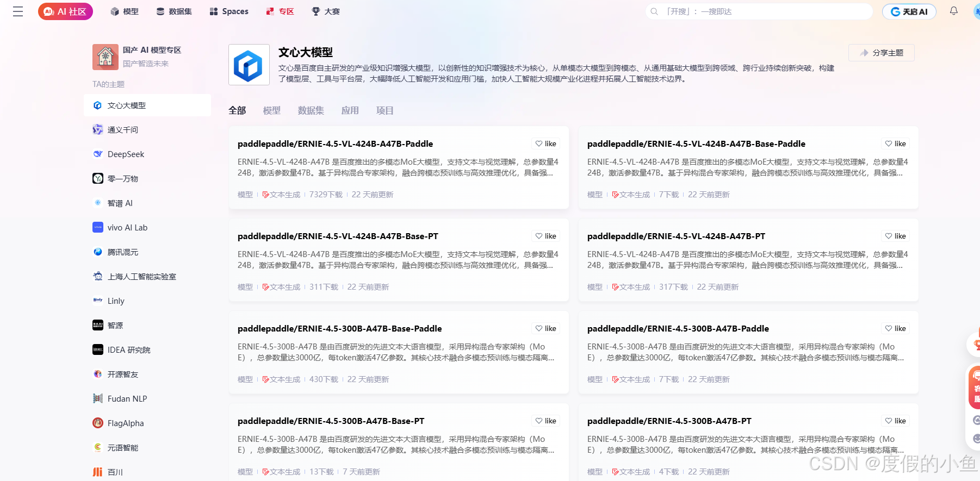Select 百川 icon in sidebar
The width and height of the screenshot is (980, 481).
coord(98,472)
